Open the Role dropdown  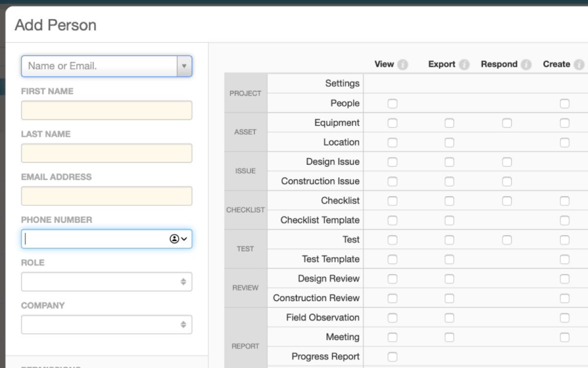pyautogui.click(x=106, y=282)
